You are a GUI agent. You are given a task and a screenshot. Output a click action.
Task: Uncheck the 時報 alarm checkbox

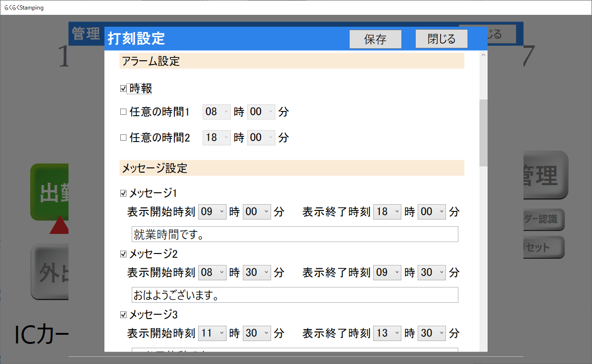tap(123, 88)
